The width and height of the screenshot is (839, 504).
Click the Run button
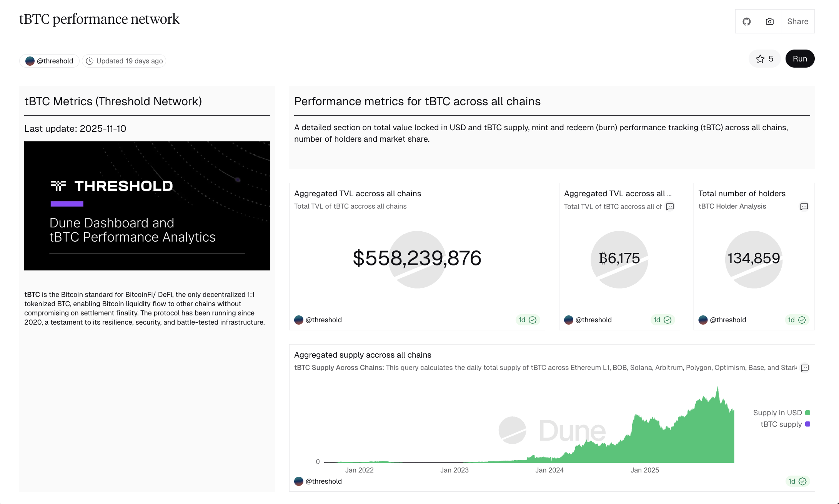[x=800, y=58]
